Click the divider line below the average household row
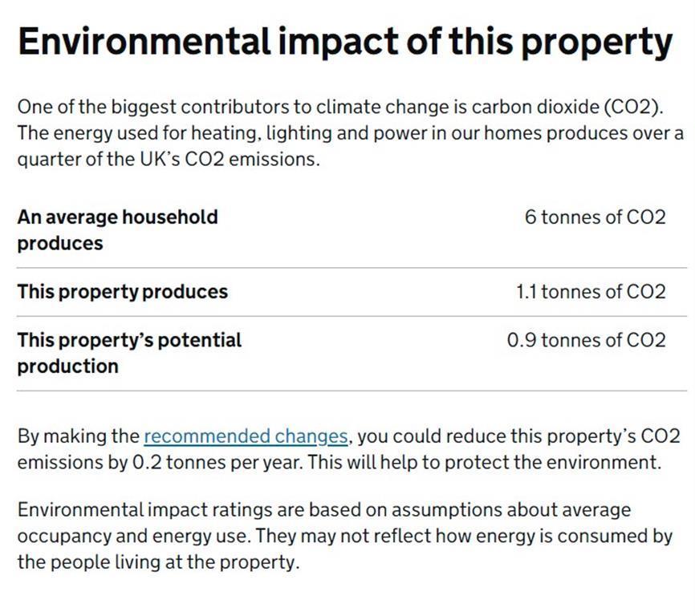The width and height of the screenshot is (695, 616). [x=352, y=268]
